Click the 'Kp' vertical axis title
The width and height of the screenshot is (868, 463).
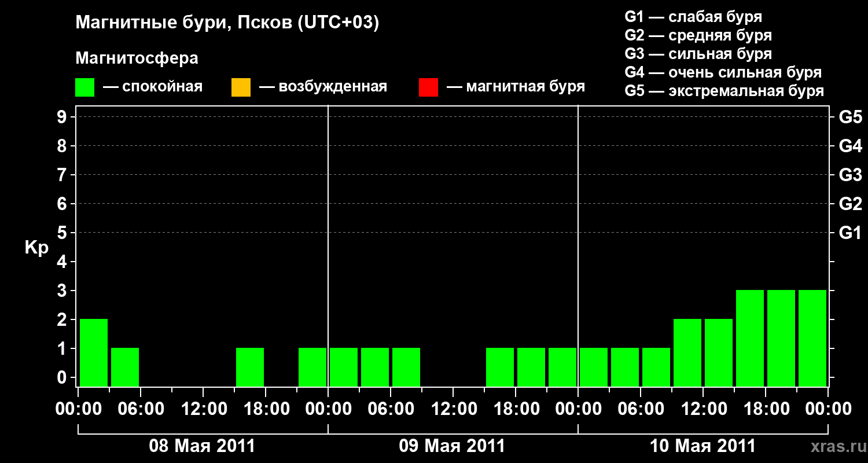coord(36,248)
